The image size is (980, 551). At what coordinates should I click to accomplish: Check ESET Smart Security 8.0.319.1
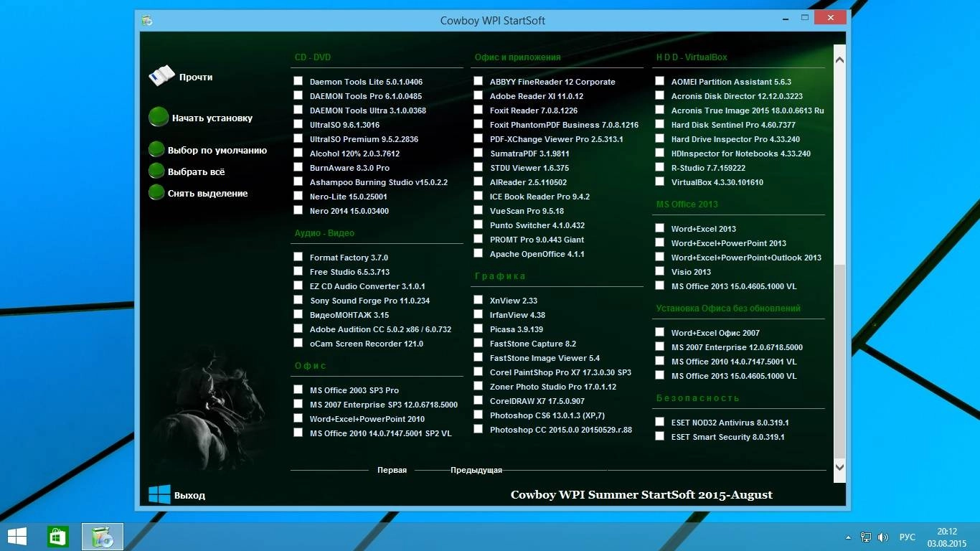(659, 436)
